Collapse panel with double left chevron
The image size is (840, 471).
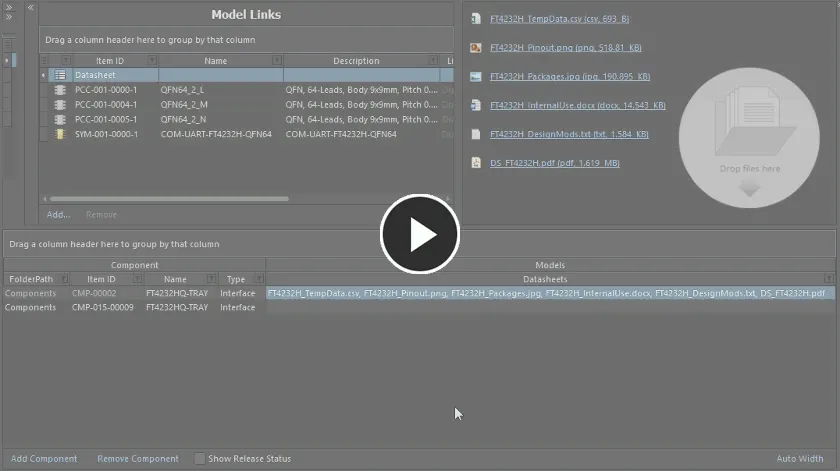click(31, 8)
